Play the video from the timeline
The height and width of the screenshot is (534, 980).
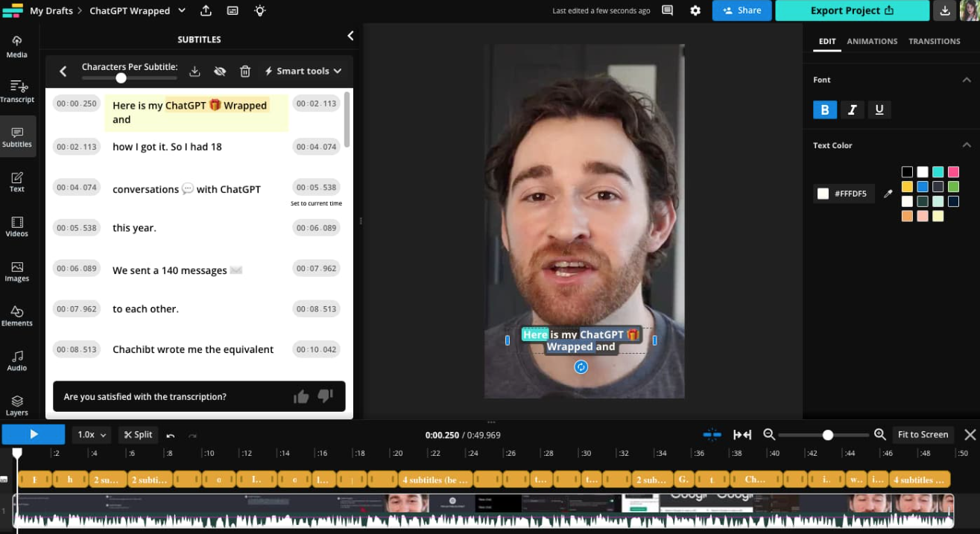pos(34,434)
